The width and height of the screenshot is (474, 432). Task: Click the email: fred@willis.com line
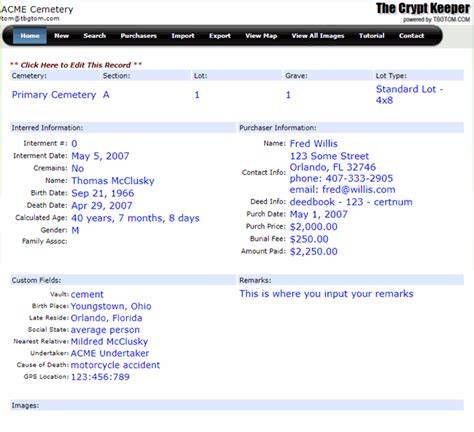click(342, 190)
